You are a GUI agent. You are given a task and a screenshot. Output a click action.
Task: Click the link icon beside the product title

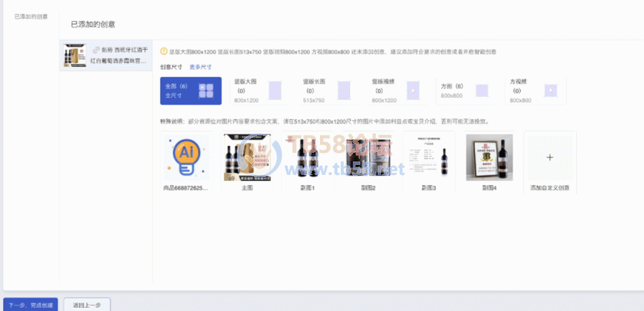coord(96,50)
